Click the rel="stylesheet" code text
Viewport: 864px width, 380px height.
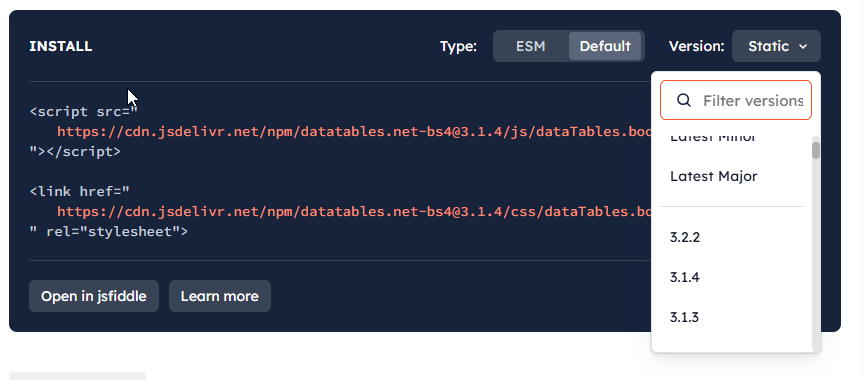117,232
